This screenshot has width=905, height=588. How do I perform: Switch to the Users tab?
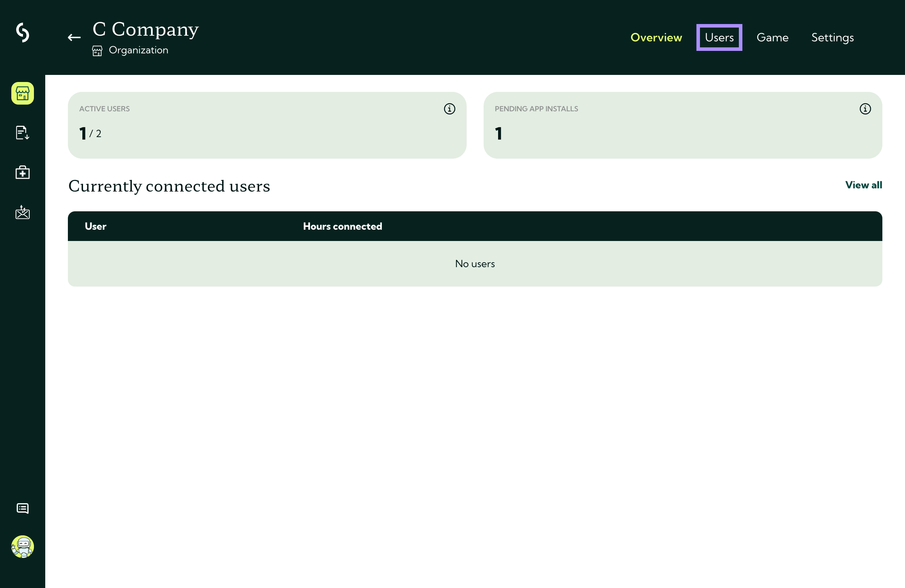point(719,37)
